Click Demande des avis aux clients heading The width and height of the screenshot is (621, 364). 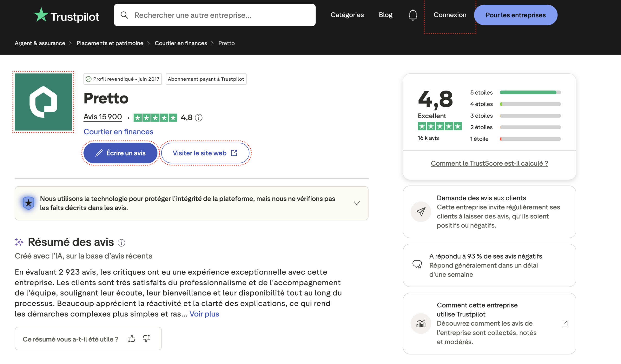[481, 198]
